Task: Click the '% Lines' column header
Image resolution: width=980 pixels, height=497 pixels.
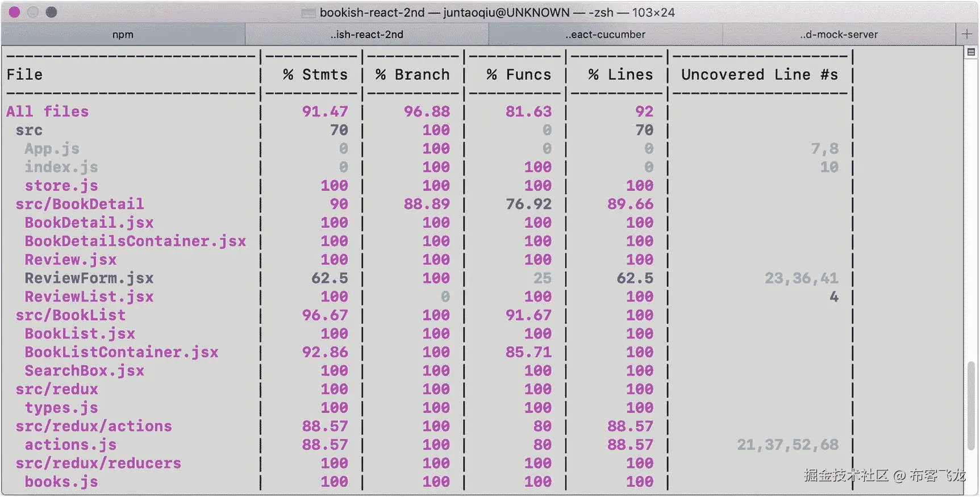Action: point(620,74)
